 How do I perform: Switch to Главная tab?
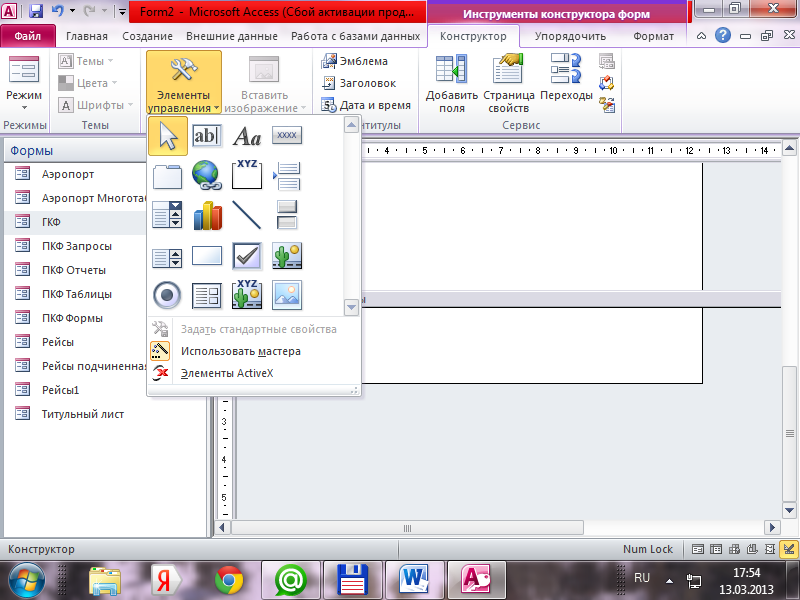[87, 36]
